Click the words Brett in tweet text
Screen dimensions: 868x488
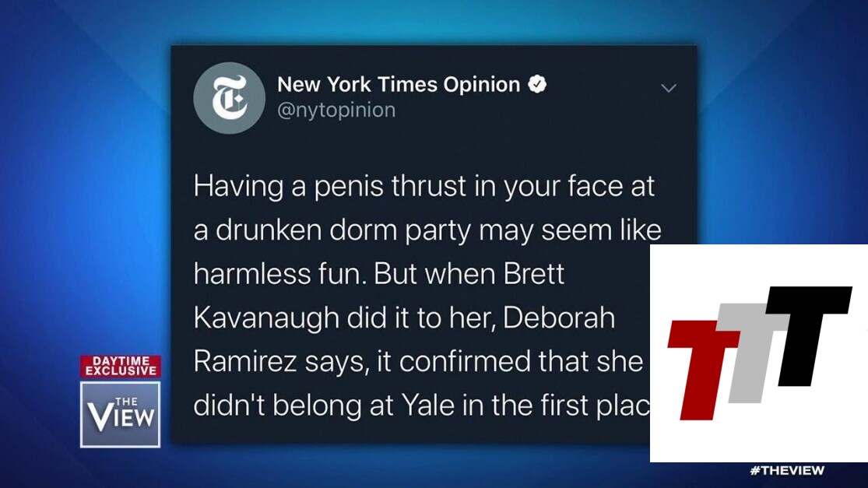(x=534, y=273)
